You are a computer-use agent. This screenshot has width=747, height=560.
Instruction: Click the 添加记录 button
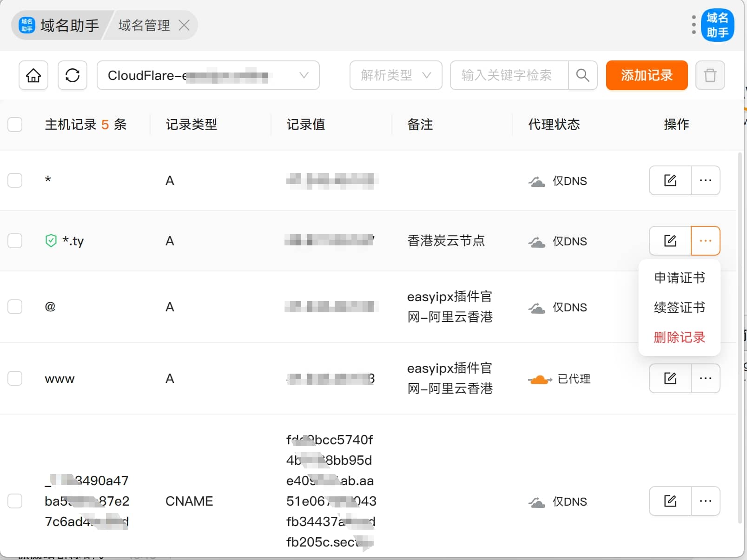pos(647,75)
